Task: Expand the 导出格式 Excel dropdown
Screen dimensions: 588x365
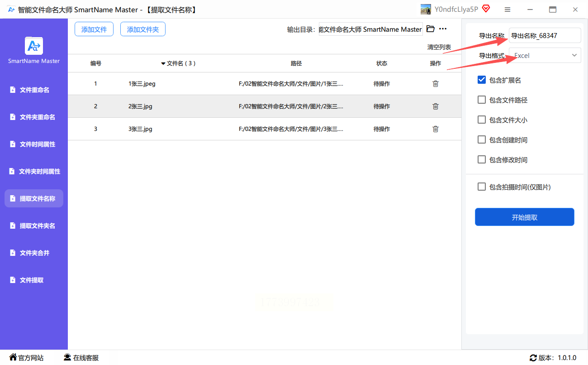Action: click(x=545, y=56)
